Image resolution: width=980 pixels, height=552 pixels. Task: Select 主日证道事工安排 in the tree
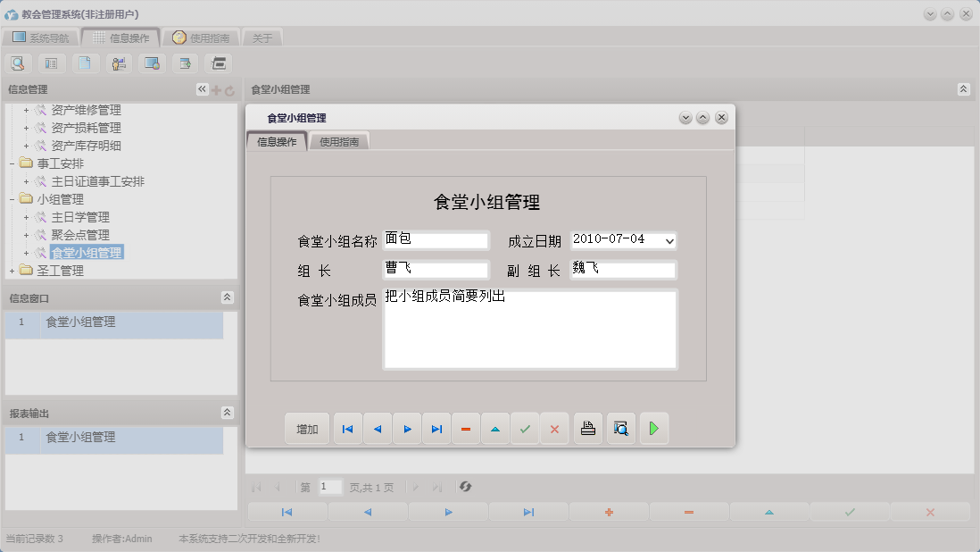coord(97,181)
